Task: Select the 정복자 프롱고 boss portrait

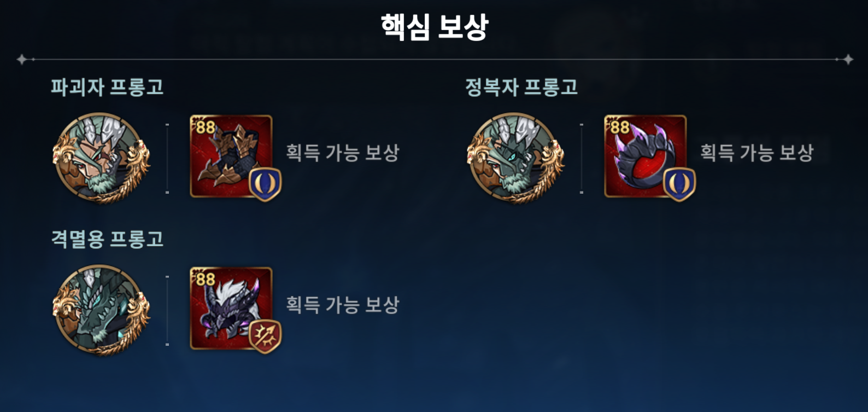Action: 515,158
